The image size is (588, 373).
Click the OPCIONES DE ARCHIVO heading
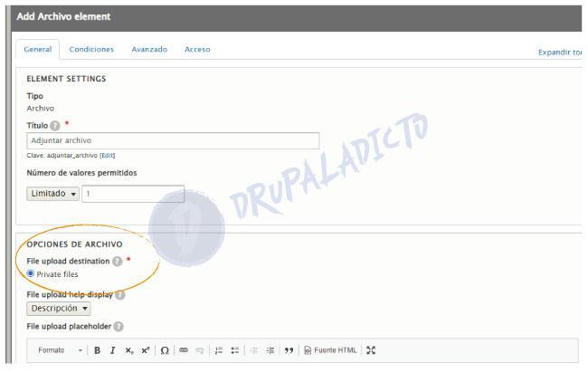(74, 244)
